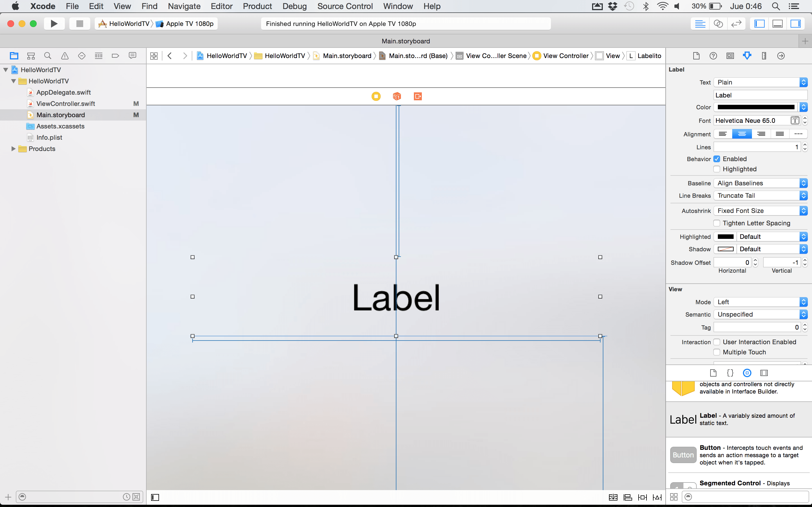The image size is (812, 507).
Task: Click the Run (play) button
Action: pyautogui.click(x=54, y=23)
